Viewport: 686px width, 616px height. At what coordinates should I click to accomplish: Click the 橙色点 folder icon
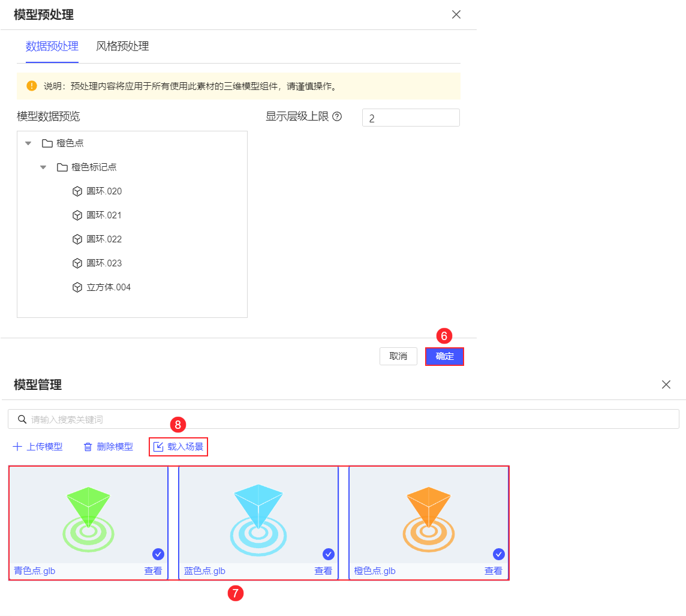click(47, 143)
